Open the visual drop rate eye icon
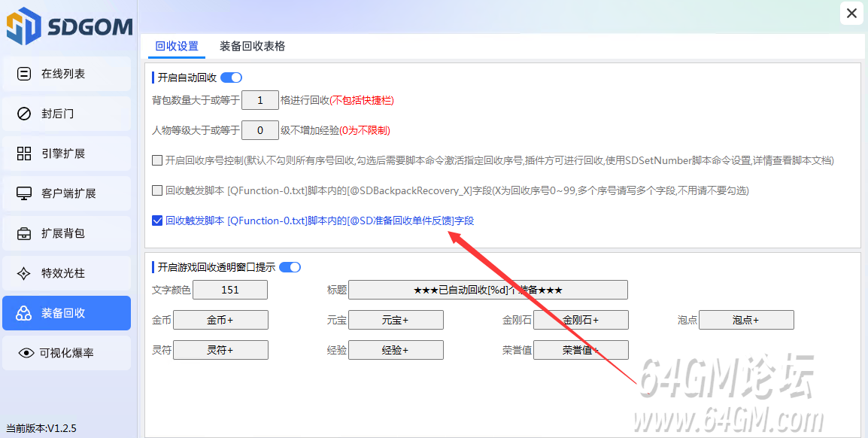The image size is (868, 438). click(x=26, y=353)
